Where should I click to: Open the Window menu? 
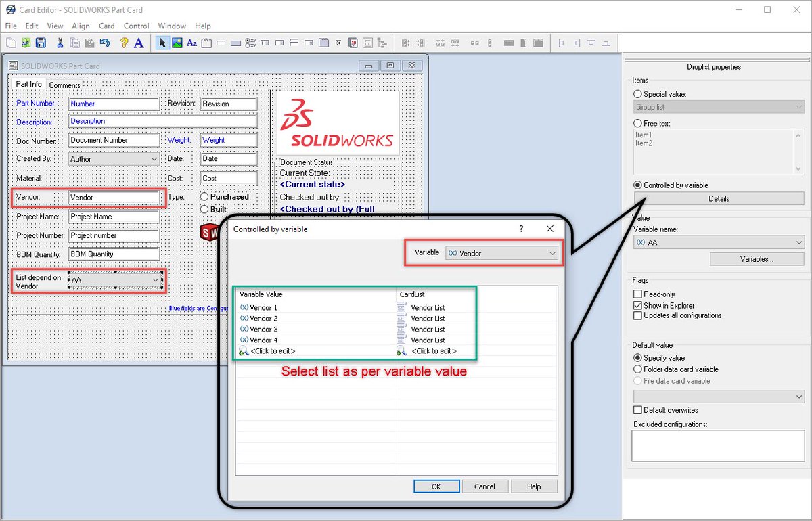click(172, 26)
